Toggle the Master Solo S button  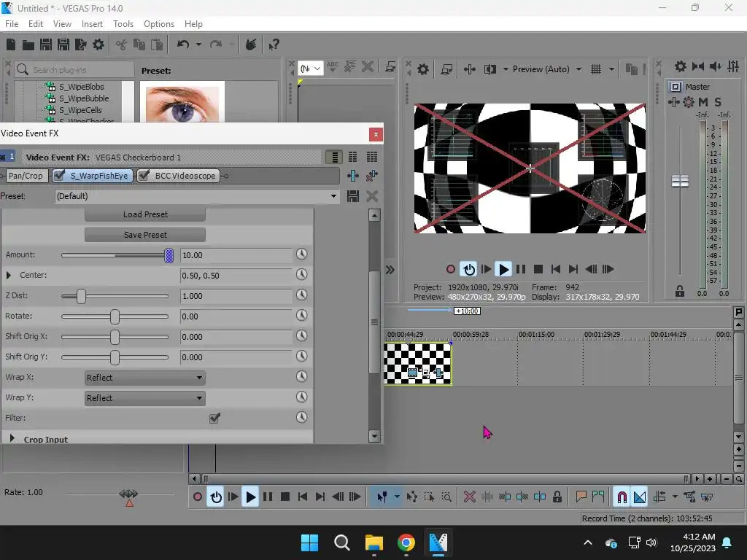click(x=718, y=102)
